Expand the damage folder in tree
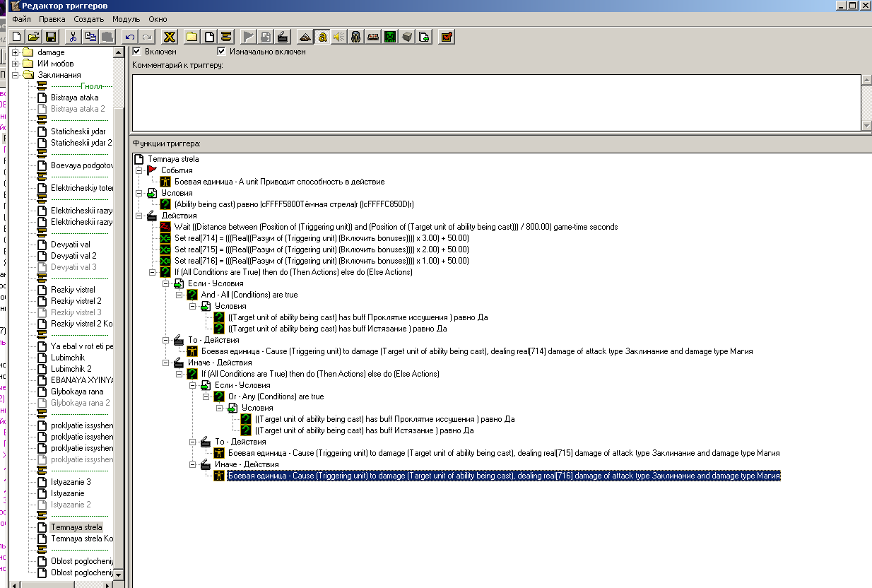Screen dimensions: 872x588 [16, 52]
